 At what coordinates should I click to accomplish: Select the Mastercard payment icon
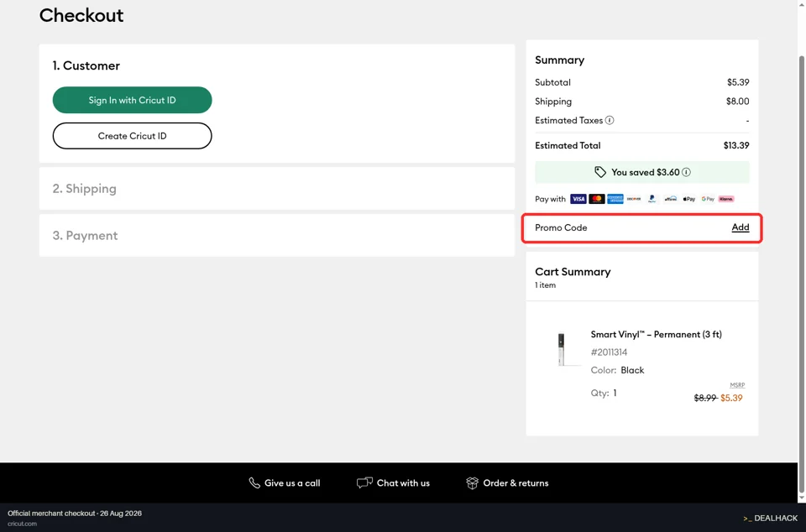597,199
